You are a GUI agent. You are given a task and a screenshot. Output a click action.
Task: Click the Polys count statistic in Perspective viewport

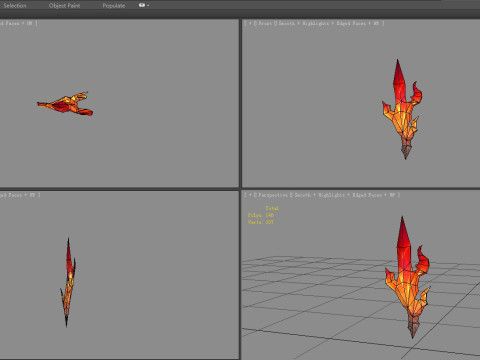click(261, 215)
